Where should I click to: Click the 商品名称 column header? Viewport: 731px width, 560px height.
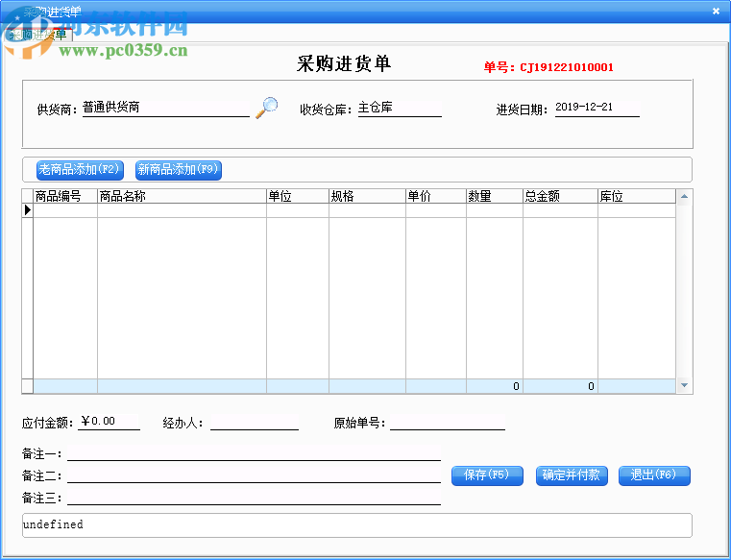coord(182,196)
